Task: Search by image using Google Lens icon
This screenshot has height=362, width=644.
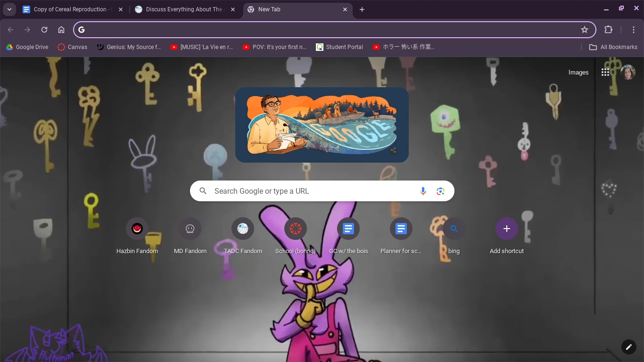Action: pyautogui.click(x=440, y=191)
